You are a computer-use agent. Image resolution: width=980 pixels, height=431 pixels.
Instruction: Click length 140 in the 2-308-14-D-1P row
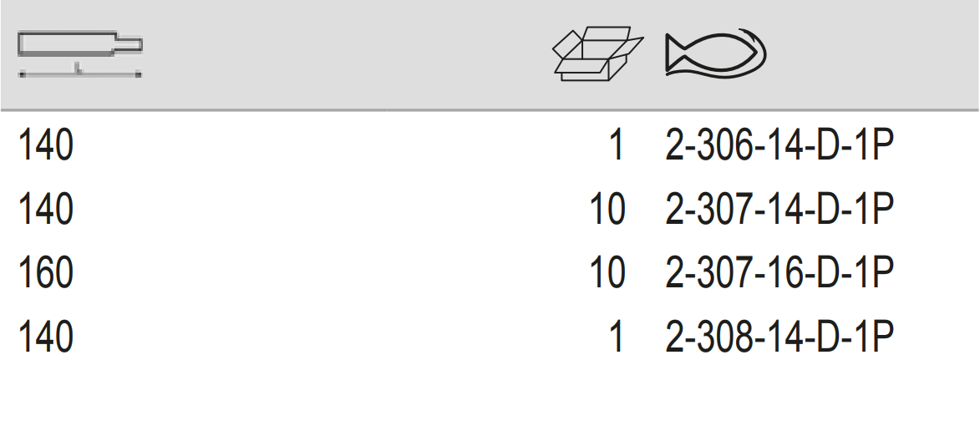(x=46, y=336)
